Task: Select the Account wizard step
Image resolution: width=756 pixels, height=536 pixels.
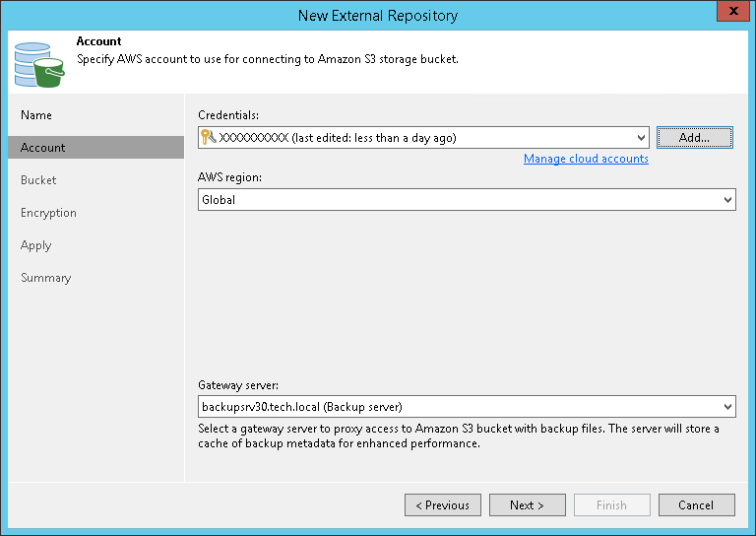Action: coord(43,148)
